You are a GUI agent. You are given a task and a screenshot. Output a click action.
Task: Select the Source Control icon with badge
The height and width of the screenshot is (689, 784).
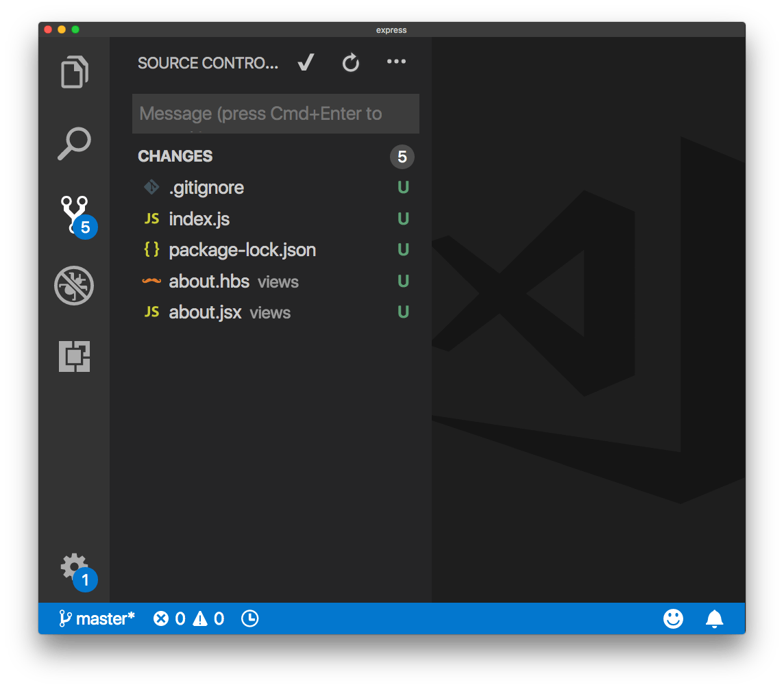click(74, 214)
